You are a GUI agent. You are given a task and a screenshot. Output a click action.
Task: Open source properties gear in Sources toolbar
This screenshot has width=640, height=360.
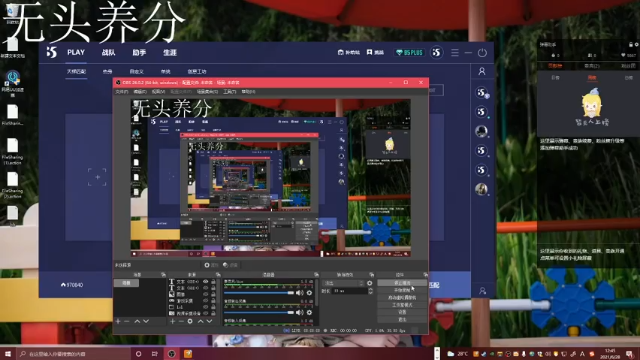pos(190,322)
